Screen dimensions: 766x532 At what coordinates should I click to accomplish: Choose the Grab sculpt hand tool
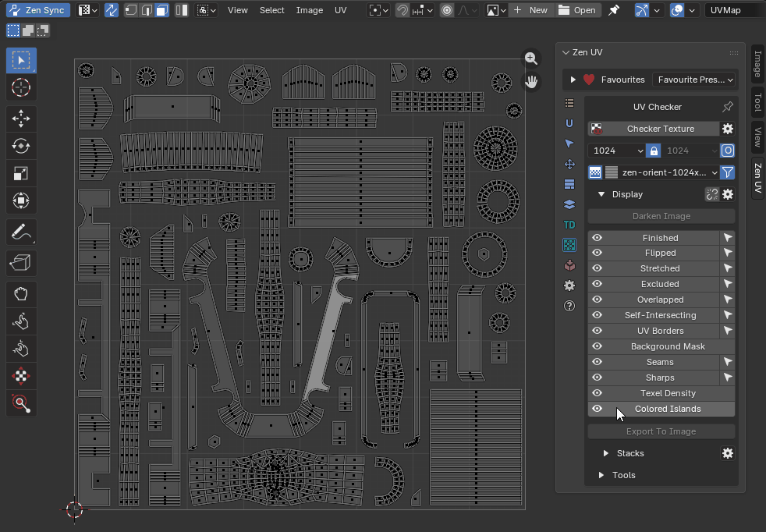click(21, 294)
